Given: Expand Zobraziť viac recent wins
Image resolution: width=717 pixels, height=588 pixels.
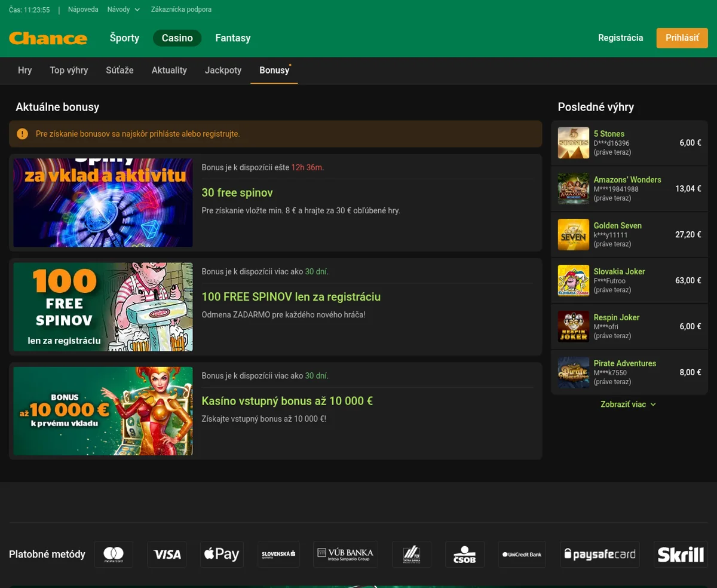Looking at the screenshot, I should [629, 405].
